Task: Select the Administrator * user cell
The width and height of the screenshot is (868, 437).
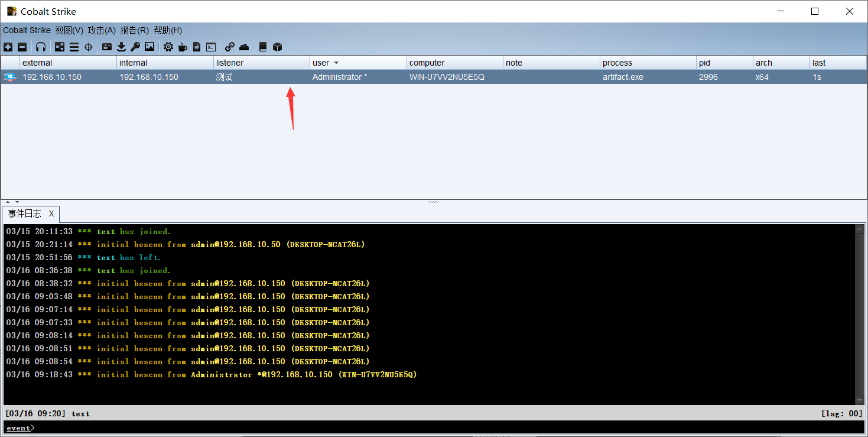Action: [358, 77]
